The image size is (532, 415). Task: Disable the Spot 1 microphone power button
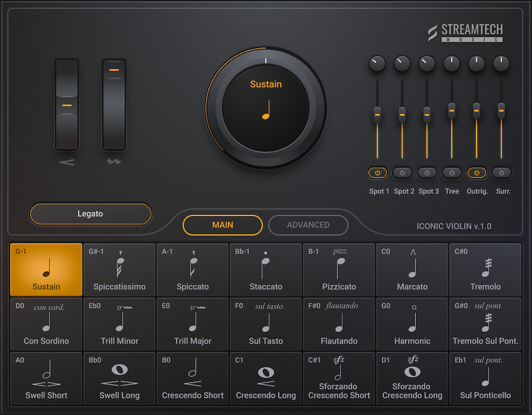click(x=378, y=173)
